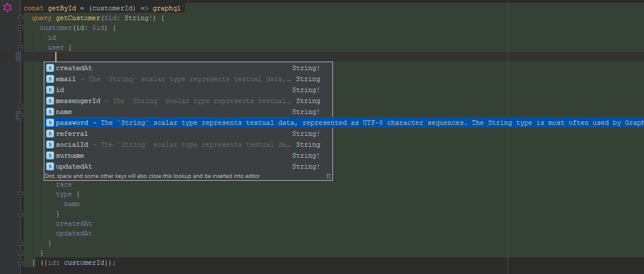
Task: Click the field icon next to surname
Action: (x=50, y=155)
